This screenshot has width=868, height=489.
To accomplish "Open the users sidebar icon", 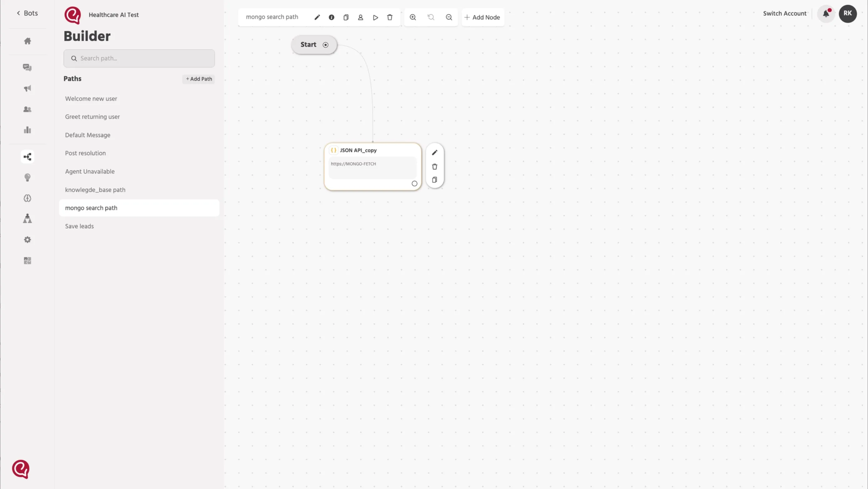I will click(28, 109).
